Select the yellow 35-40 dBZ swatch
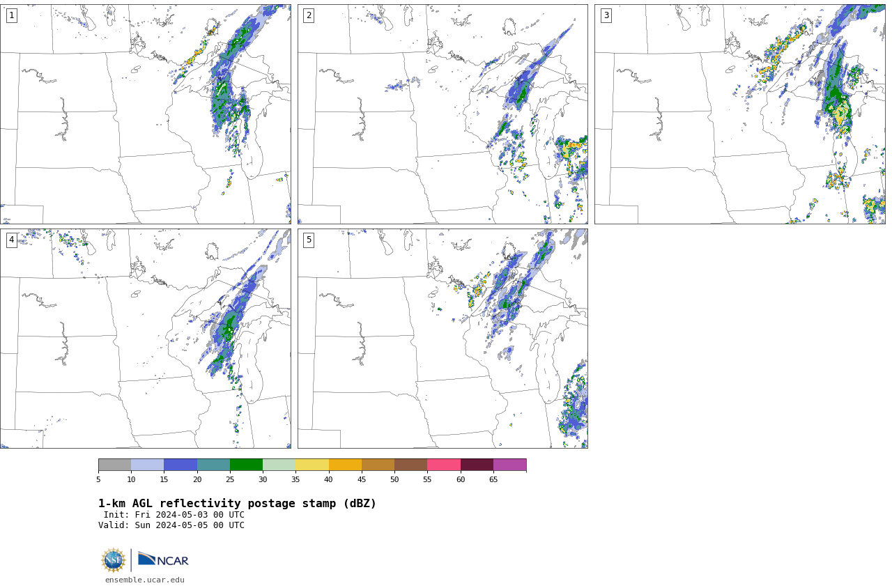 pos(312,465)
